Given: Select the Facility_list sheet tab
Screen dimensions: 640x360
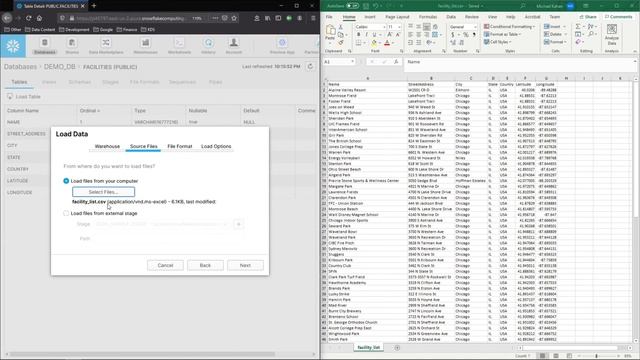Looking at the screenshot, I should coord(369,348).
